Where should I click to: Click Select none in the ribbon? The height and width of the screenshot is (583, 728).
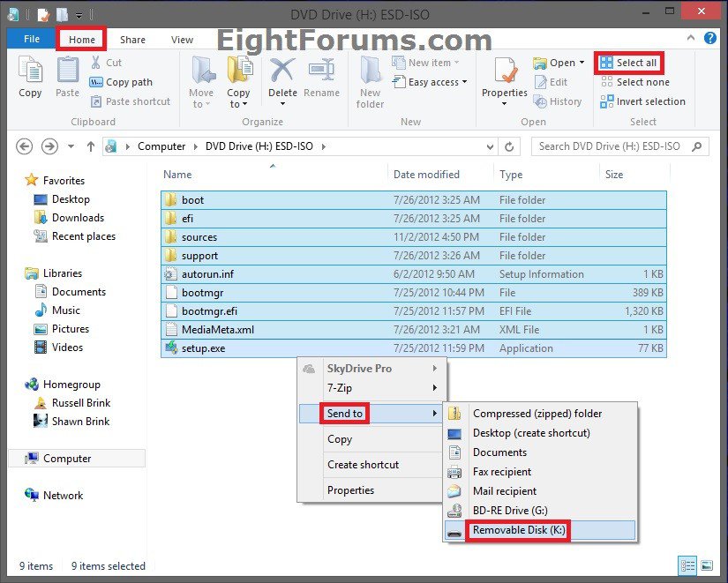(x=634, y=82)
